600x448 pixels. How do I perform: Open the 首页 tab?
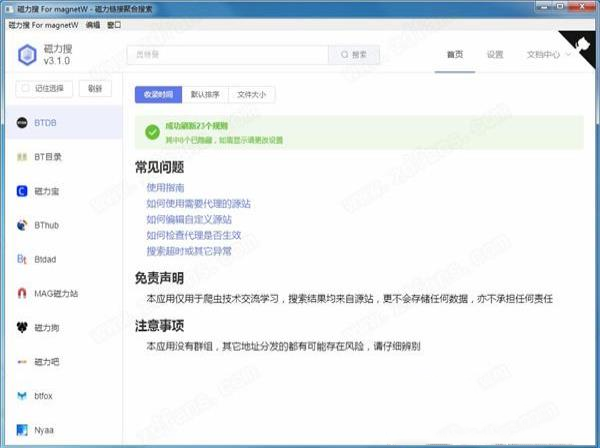pos(455,55)
